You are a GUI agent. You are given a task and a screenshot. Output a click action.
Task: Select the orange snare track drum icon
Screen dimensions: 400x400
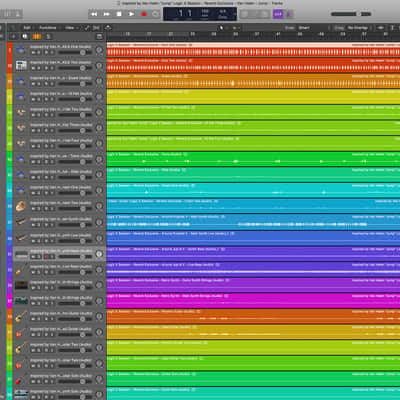(21, 81)
